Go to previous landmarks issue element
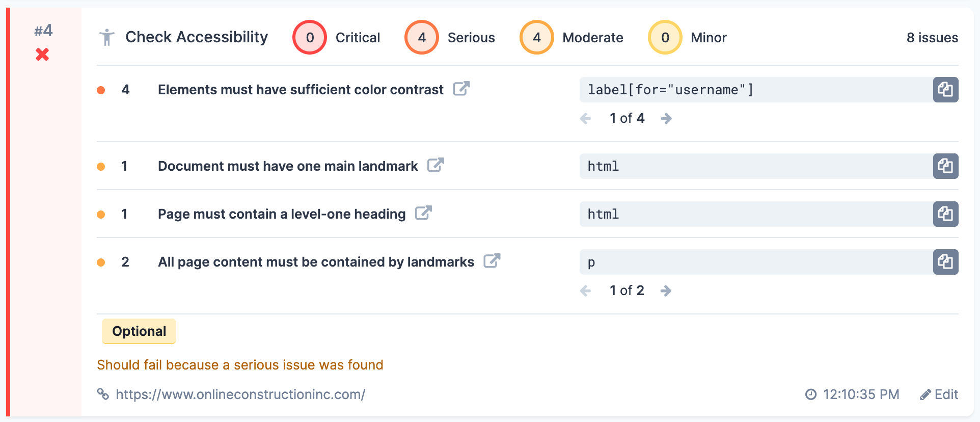This screenshot has width=980, height=422. point(586,291)
